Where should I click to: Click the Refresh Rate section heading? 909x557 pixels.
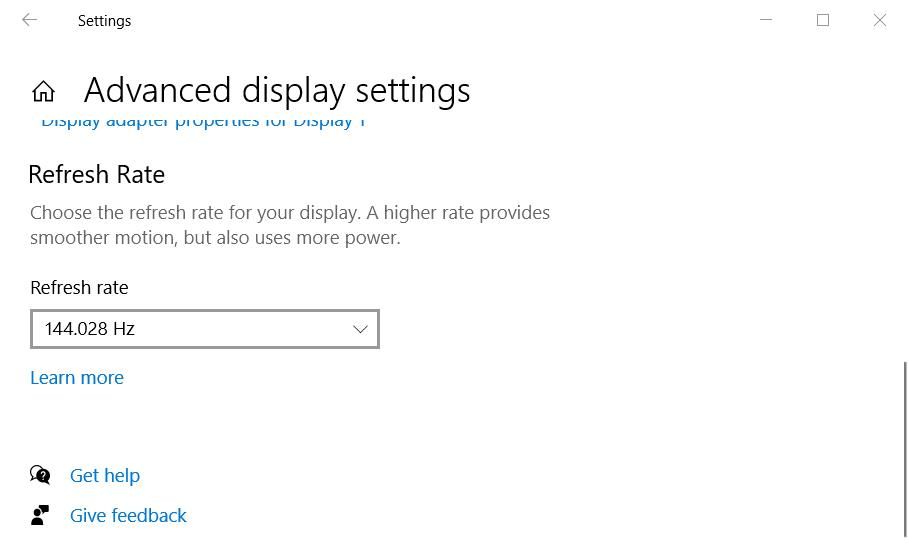97,175
